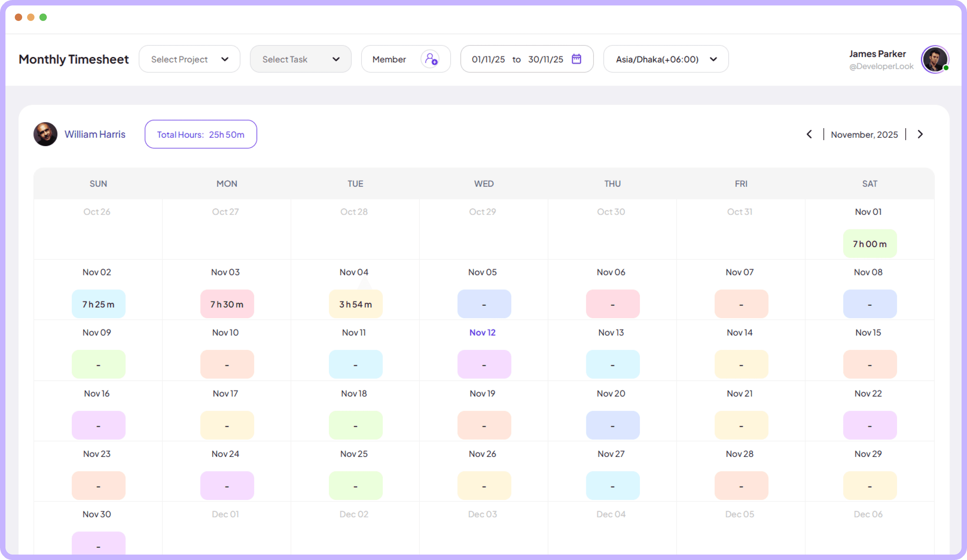Expand the Select Task dropdown
The height and width of the screenshot is (560, 967).
tap(300, 59)
